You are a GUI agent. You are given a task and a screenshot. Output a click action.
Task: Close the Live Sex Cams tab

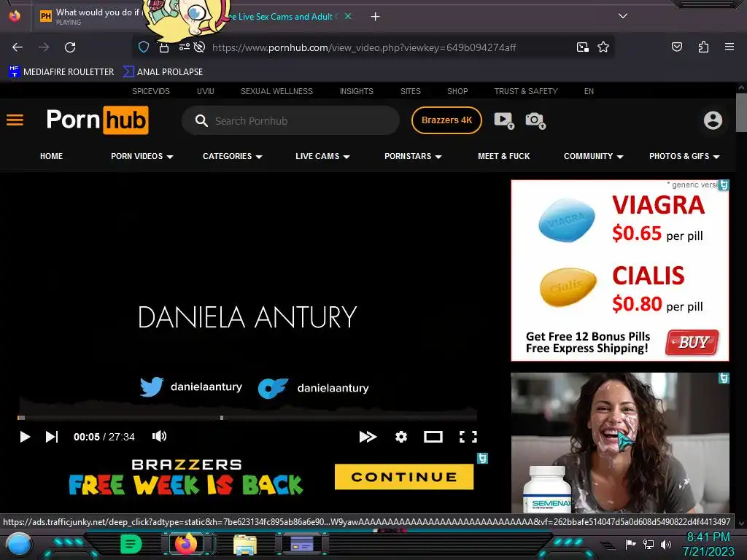(x=348, y=16)
